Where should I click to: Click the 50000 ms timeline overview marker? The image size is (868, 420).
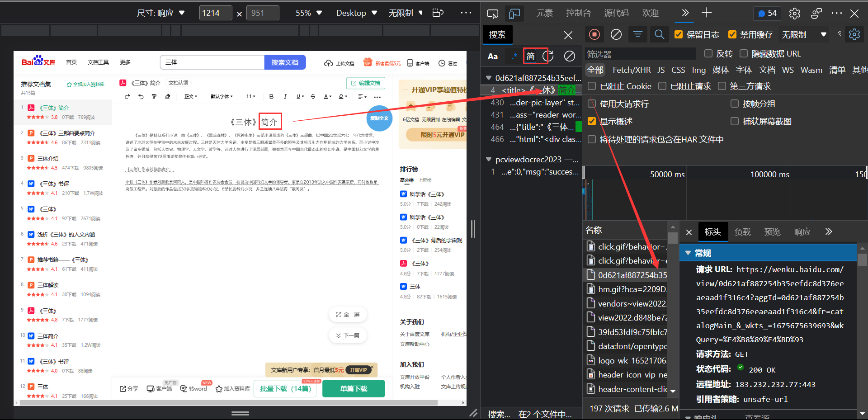pos(667,174)
